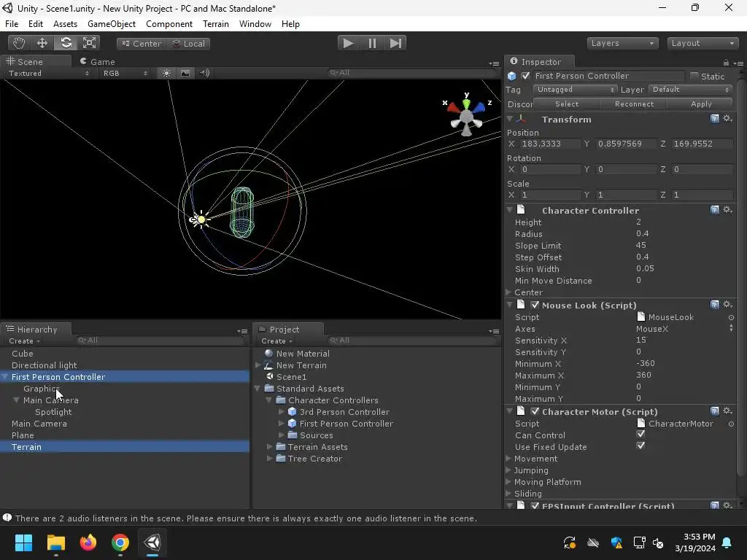Image resolution: width=747 pixels, height=560 pixels.
Task: Open the Axes MouseX dropdown
Action: pyautogui.click(x=684, y=329)
